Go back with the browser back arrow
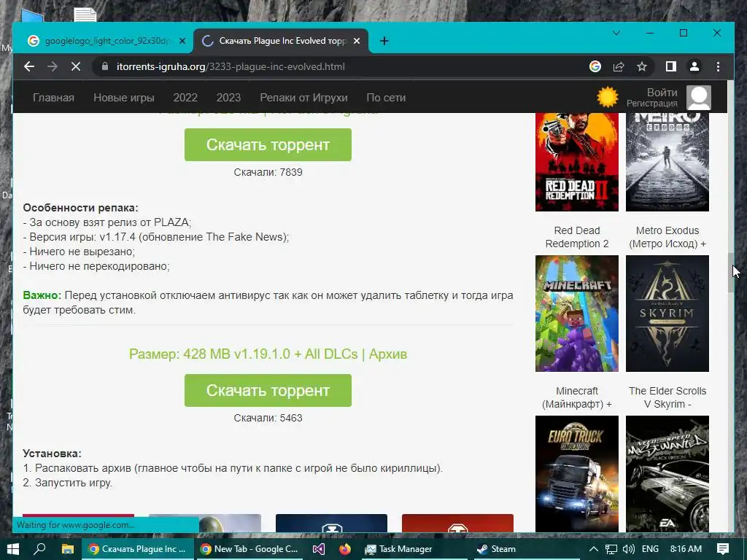This screenshot has width=747, height=560. (29, 66)
